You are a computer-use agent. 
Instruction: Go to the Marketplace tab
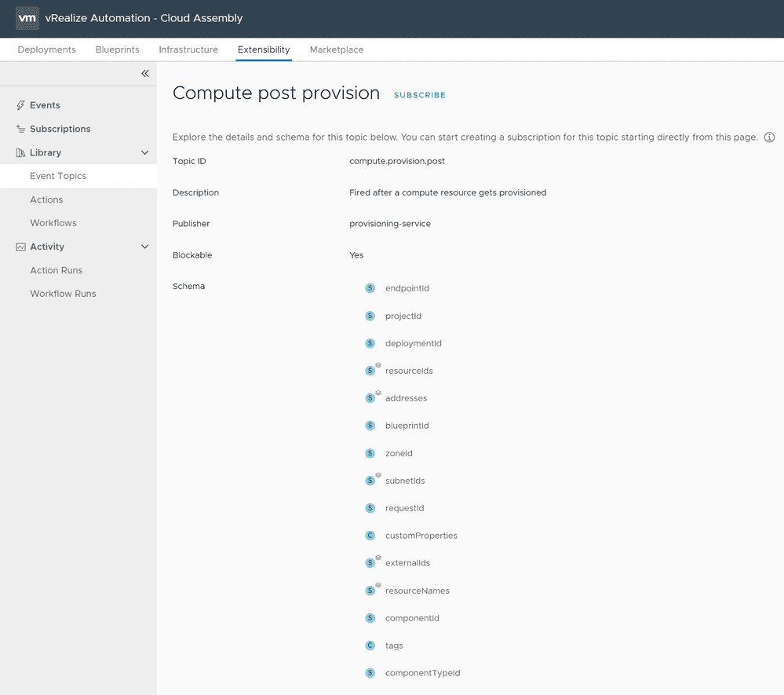pyautogui.click(x=336, y=49)
